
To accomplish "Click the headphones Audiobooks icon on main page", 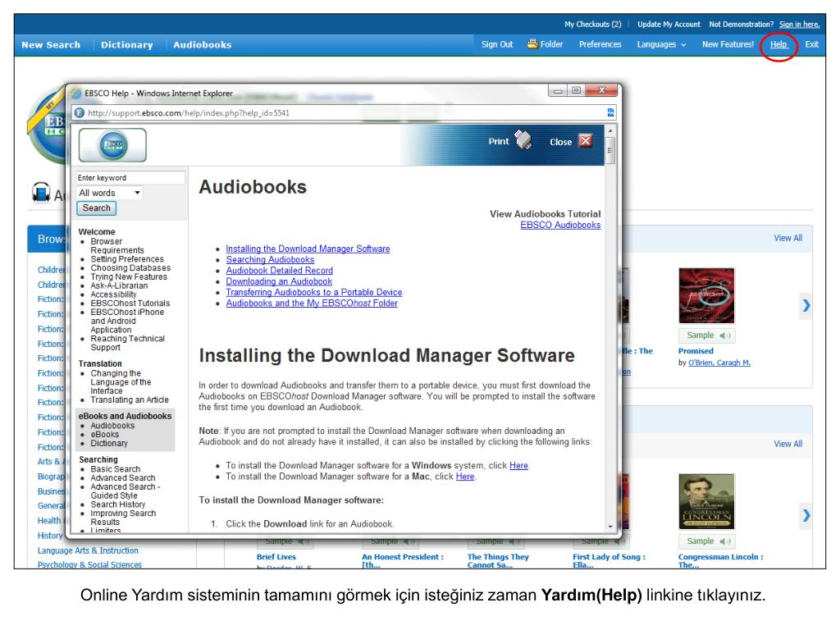I will [x=41, y=192].
